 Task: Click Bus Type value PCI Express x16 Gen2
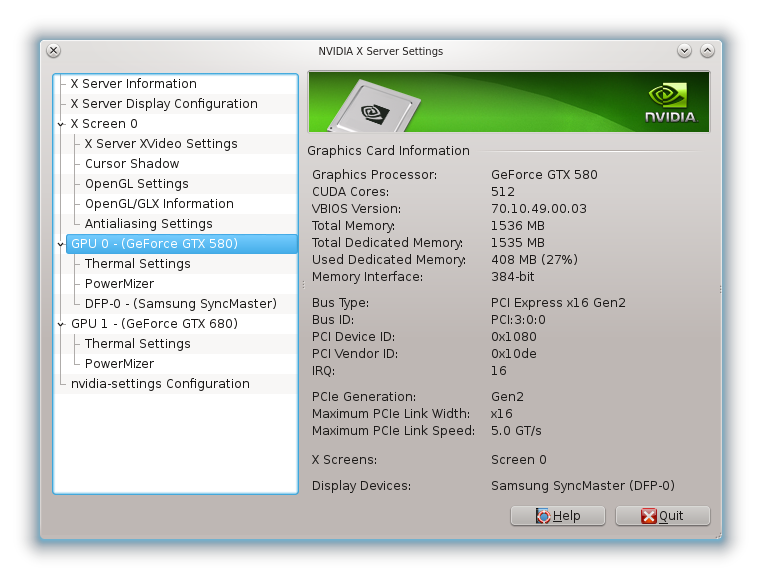558,303
